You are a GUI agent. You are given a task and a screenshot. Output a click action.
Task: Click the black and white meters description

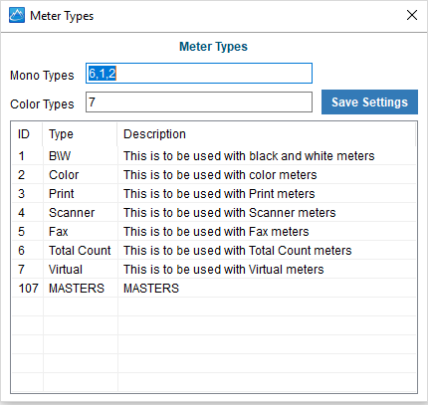[x=249, y=156]
